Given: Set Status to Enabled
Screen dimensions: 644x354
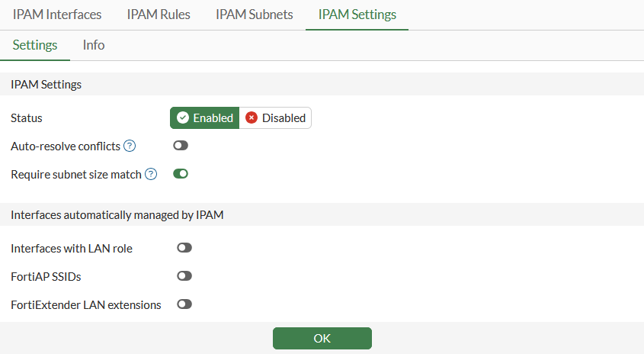Looking at the screenshot, I should click(x=205, y=118).
